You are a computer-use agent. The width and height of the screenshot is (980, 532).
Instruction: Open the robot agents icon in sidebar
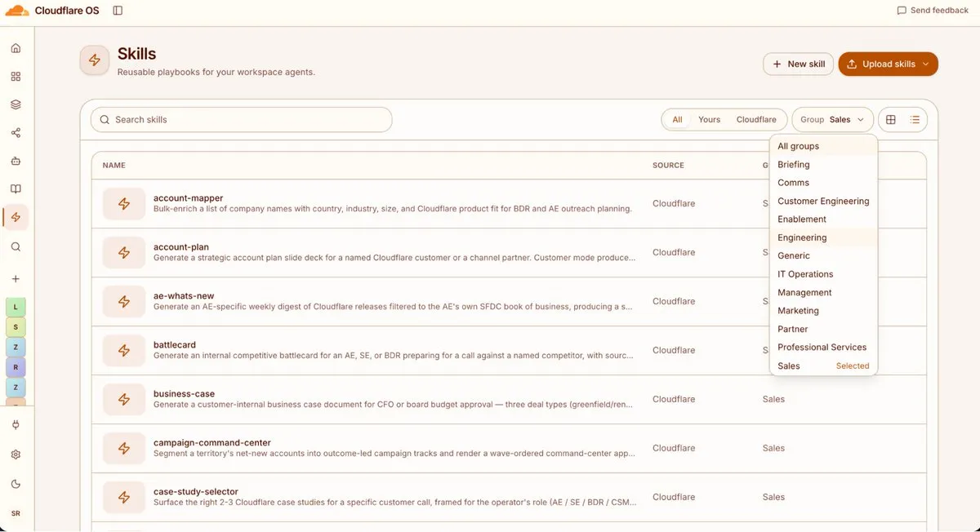click(16, 161)
